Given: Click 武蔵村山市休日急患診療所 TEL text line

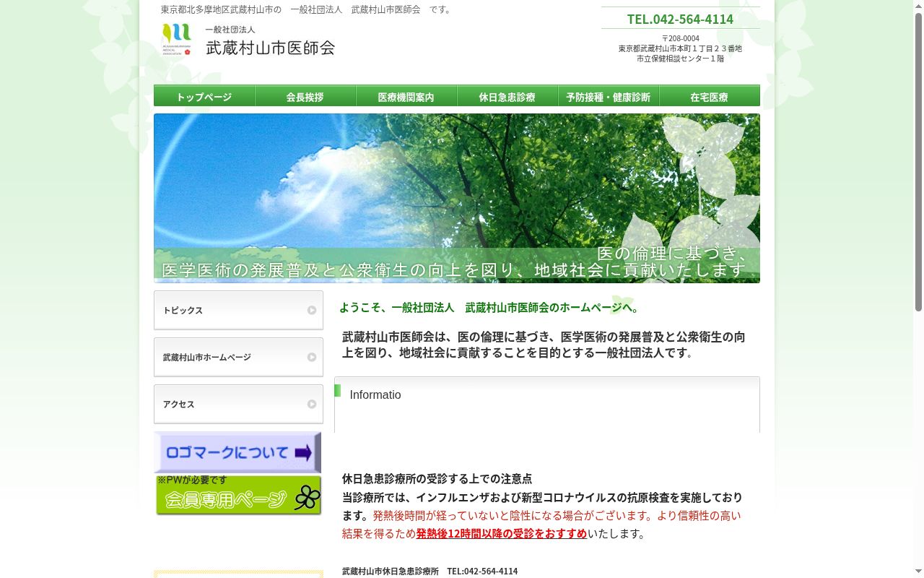Looking at the screenshot, I should [x=430, y=571].
